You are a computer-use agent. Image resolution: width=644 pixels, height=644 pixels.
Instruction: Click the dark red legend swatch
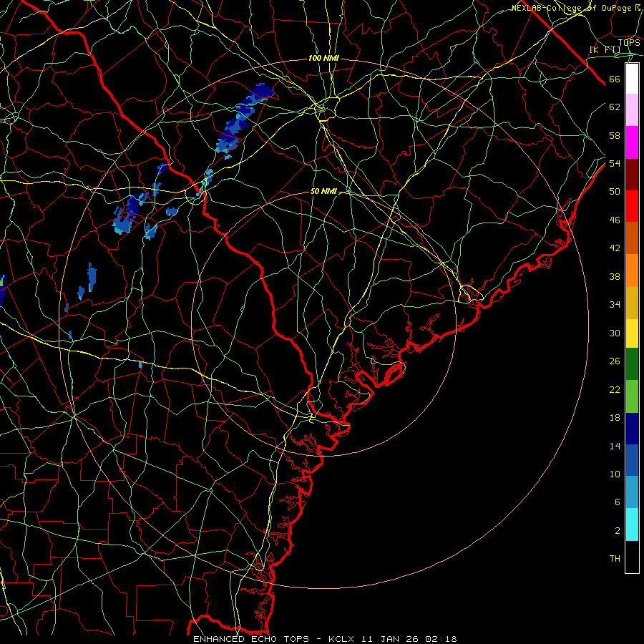tap(632, 175)
